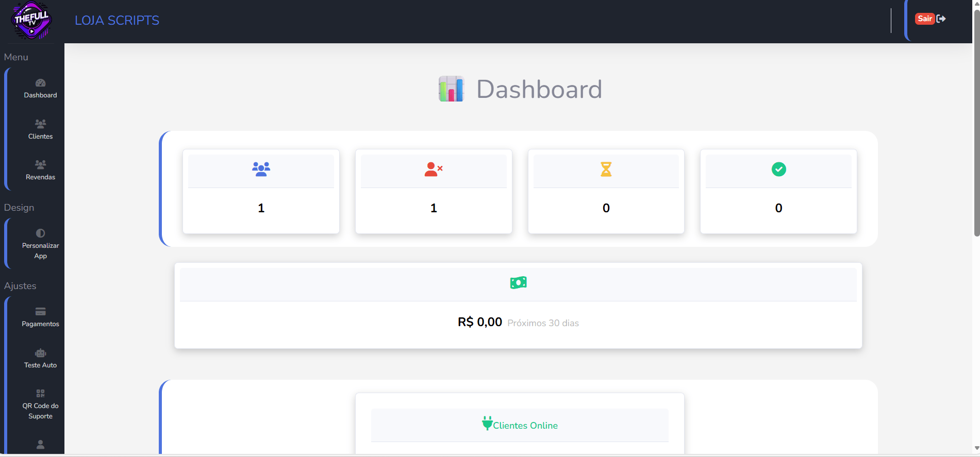Open the LOJA SCRIPTS title link
Image resolution: width=980 pixels, height=457 pixels.
coord(117,20)
